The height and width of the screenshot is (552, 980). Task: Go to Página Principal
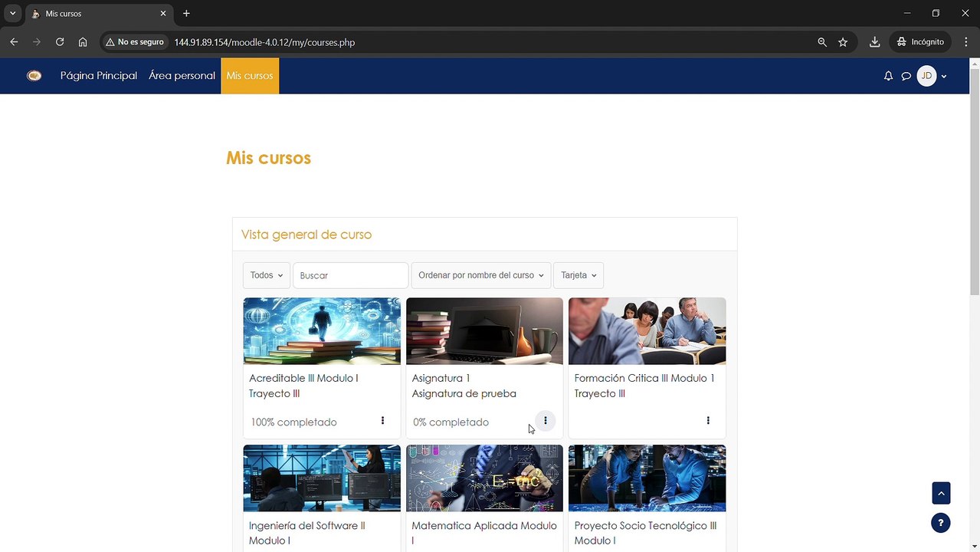coord(99,76)
